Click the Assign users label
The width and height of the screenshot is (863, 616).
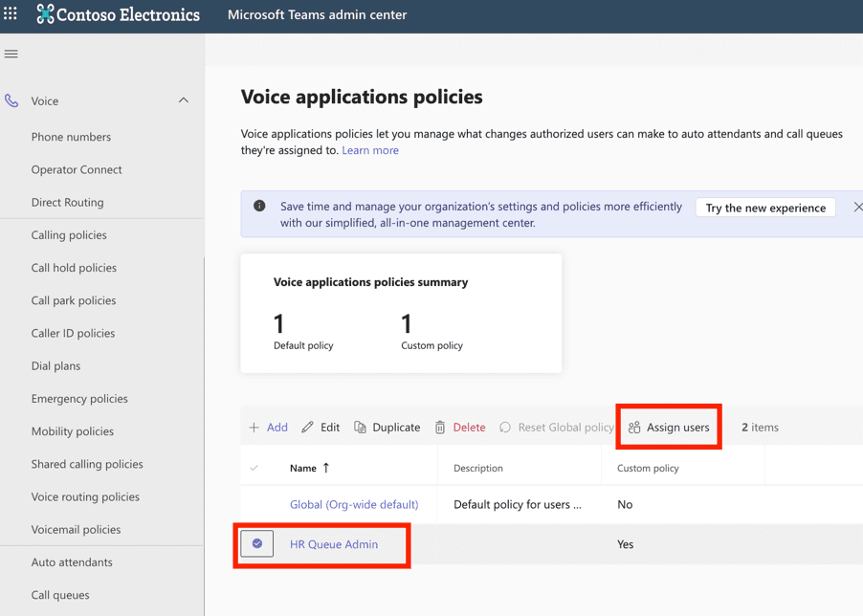pyautogui.click(x=678, y=428)
